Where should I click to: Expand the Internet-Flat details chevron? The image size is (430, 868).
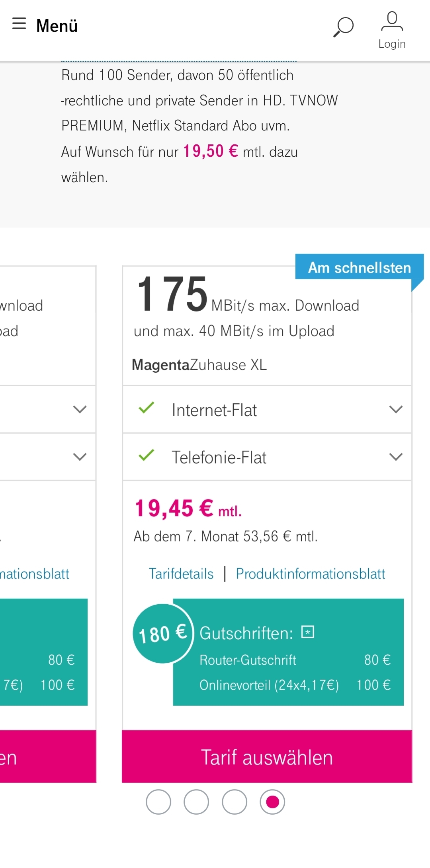click(396, 409)
